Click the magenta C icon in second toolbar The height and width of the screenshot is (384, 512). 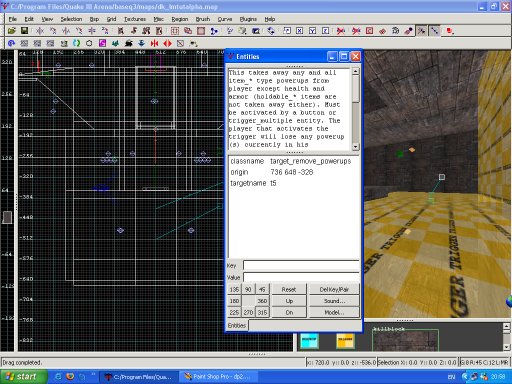[x=102, y=43]
